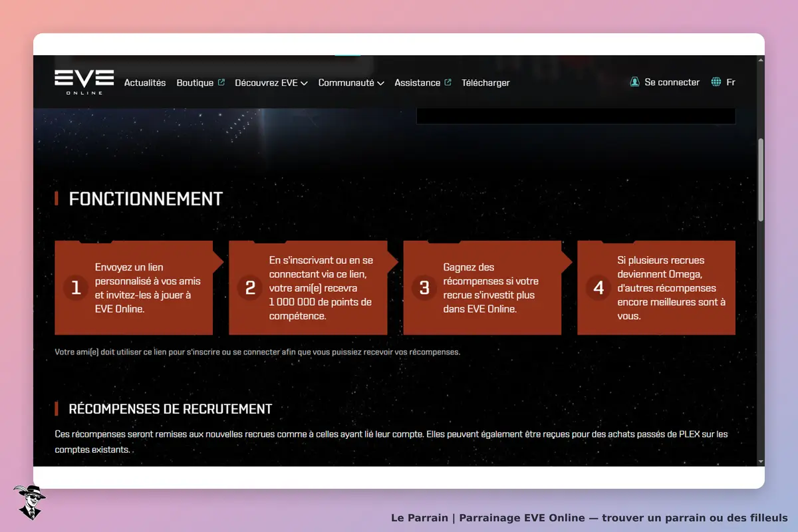This screenshot has width=798, height=532.
Task: Click the scrollbar down arrow
Action: pyautogui.click(x=761, y=462)
